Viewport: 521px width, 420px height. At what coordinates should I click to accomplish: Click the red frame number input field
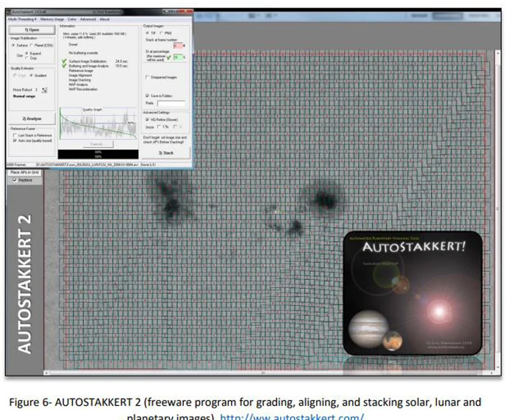coord(178,46)
